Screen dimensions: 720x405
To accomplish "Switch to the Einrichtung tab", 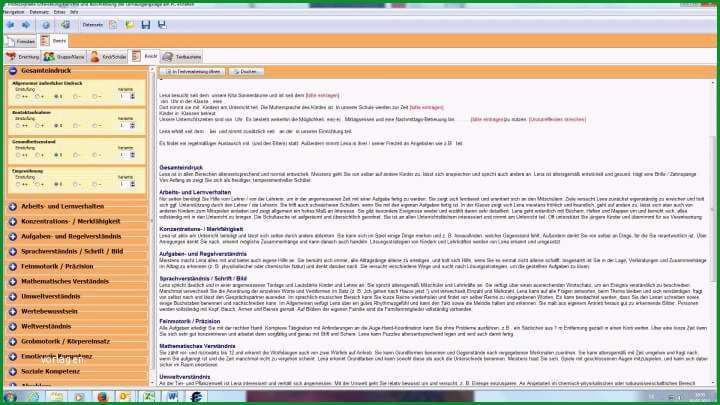I will (22, 57).
